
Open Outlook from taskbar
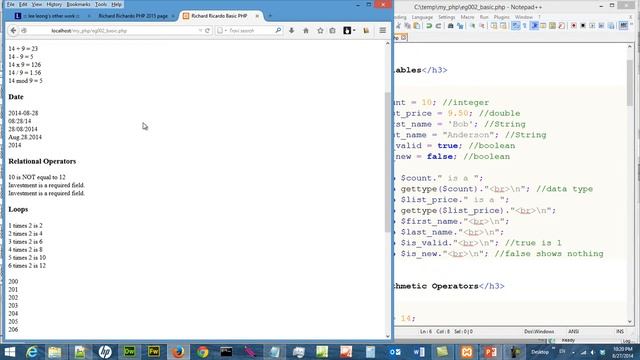(x=395, y=351)
